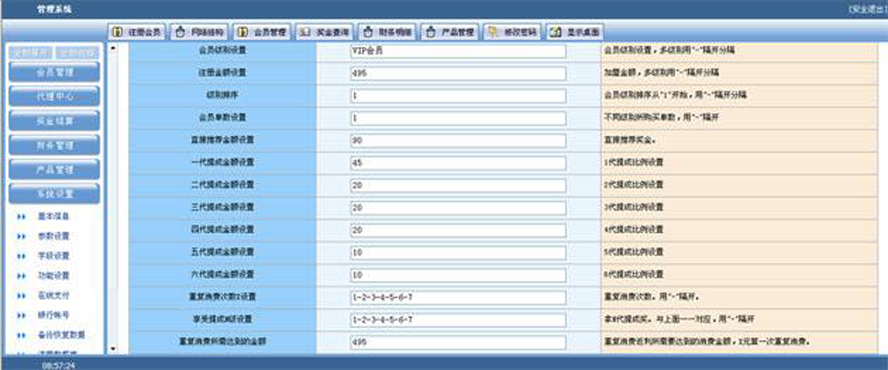Click the scroll up arrow of content pane
This screenshot has height=370, width=888.
[x=113, y=48]
